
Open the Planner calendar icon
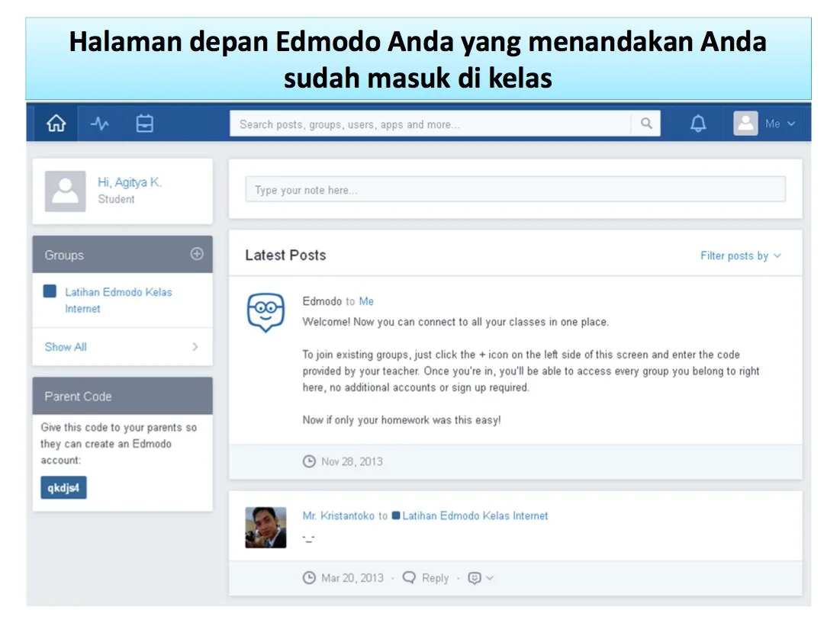pos(145,124)
